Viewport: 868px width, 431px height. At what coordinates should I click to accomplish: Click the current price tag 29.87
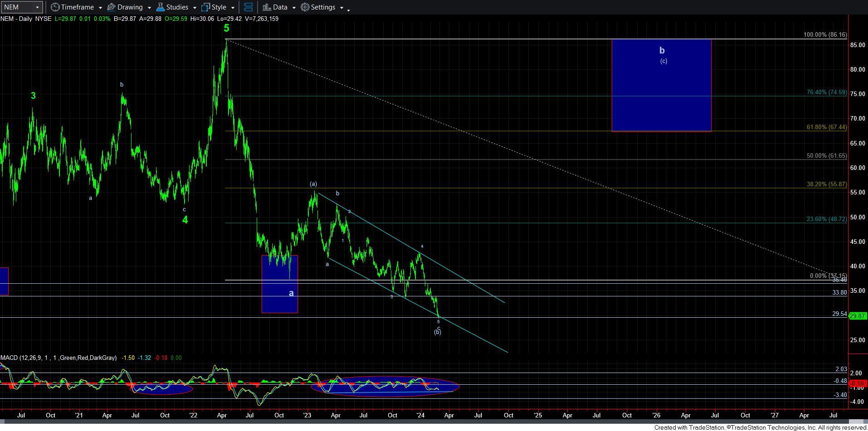coord(858,316)
